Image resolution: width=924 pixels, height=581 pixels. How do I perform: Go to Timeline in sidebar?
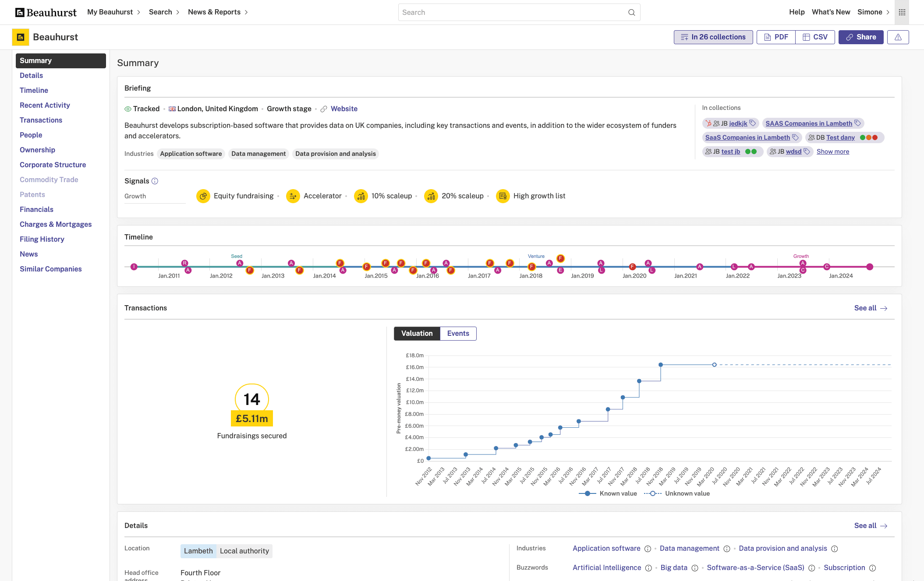34,91
